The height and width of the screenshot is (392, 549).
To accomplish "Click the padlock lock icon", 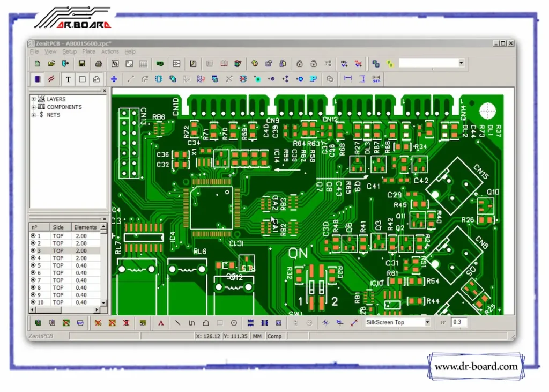I will click(x=300, y=63).
